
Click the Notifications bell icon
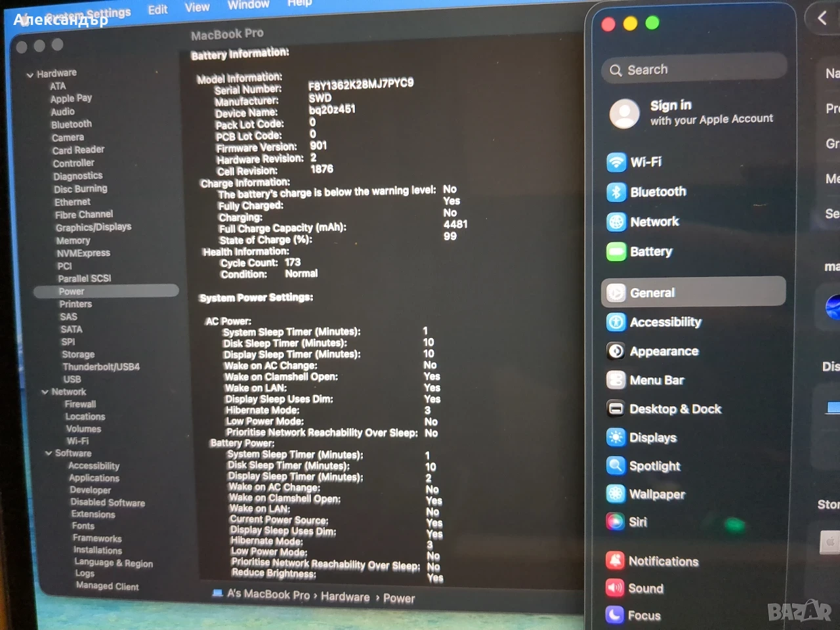[x=615, y=561]
